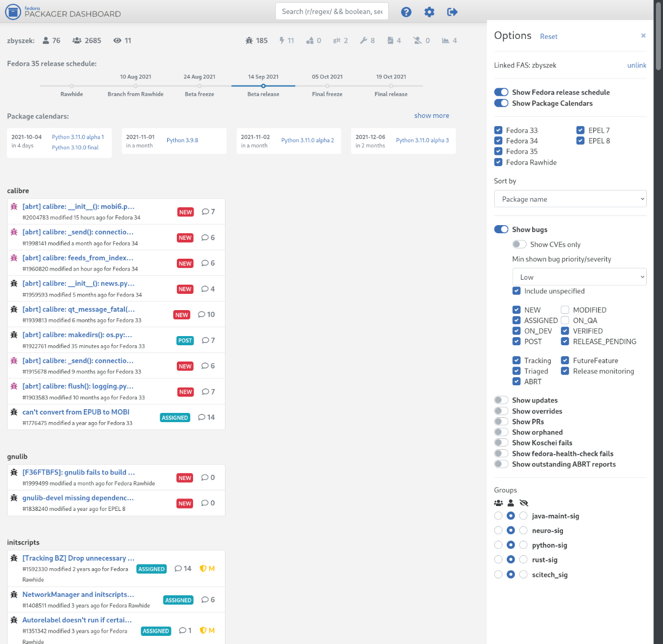Enable Show Koschei fails switch
This screenshot has width=663, height=644.
[x=501, y=443]
